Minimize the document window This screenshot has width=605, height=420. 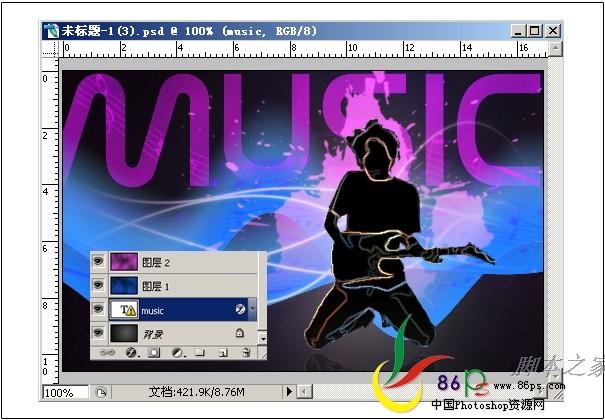click(x=518, y=31)
